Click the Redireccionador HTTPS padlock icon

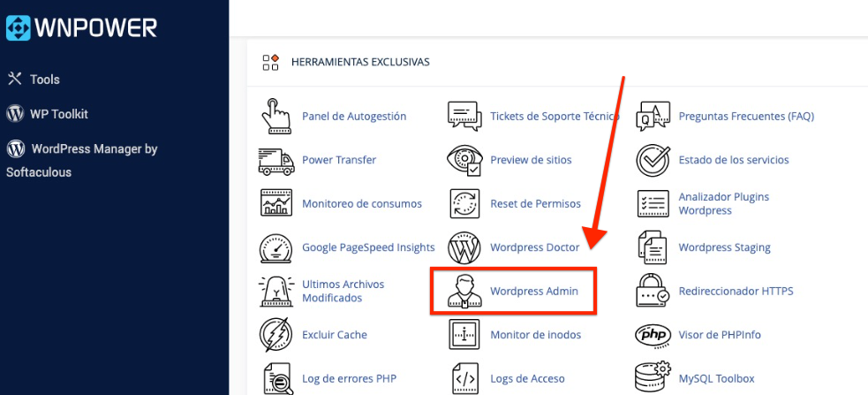coord(653,291)
